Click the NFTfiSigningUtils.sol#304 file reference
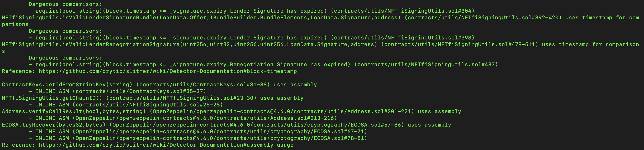 (x=402, y=11)
